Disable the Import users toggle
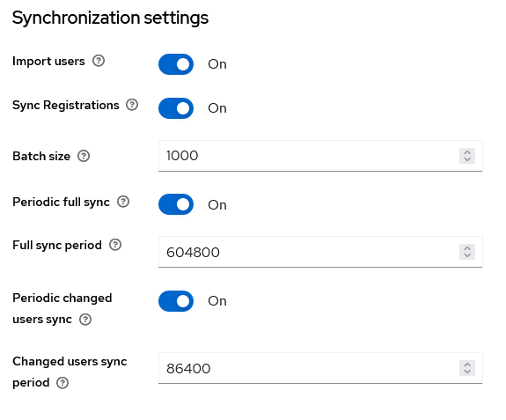The width and height of the screenshot is (506, 420). click(176, 64)
